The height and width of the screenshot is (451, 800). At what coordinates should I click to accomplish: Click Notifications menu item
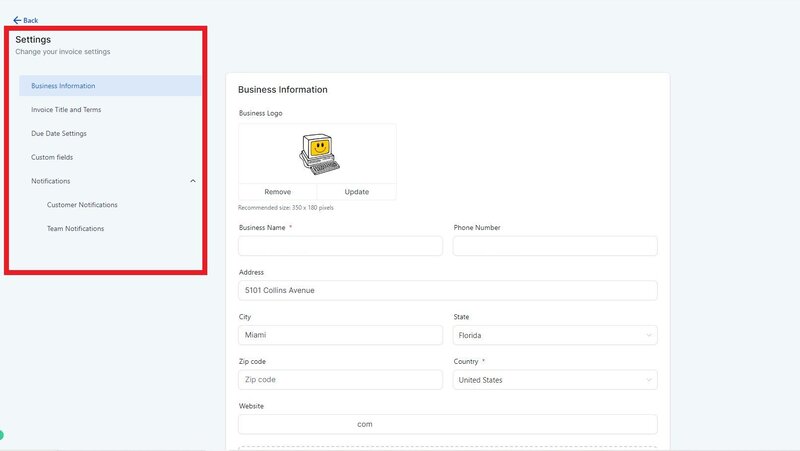click(51, 181)
